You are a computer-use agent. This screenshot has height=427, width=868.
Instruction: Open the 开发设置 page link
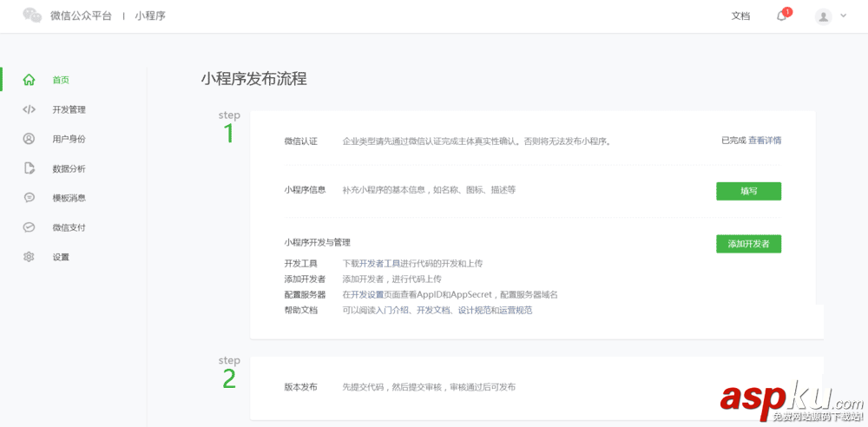367,294
